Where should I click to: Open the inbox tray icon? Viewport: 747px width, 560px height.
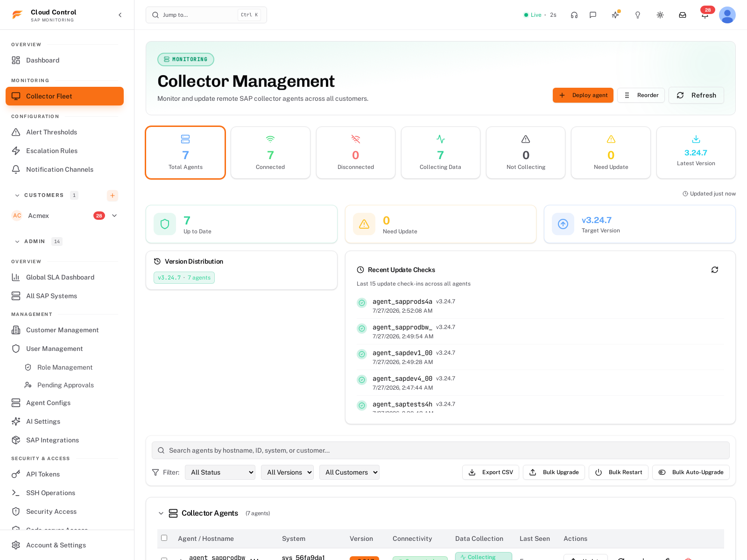pyautogui.click(x=683, y=15)
